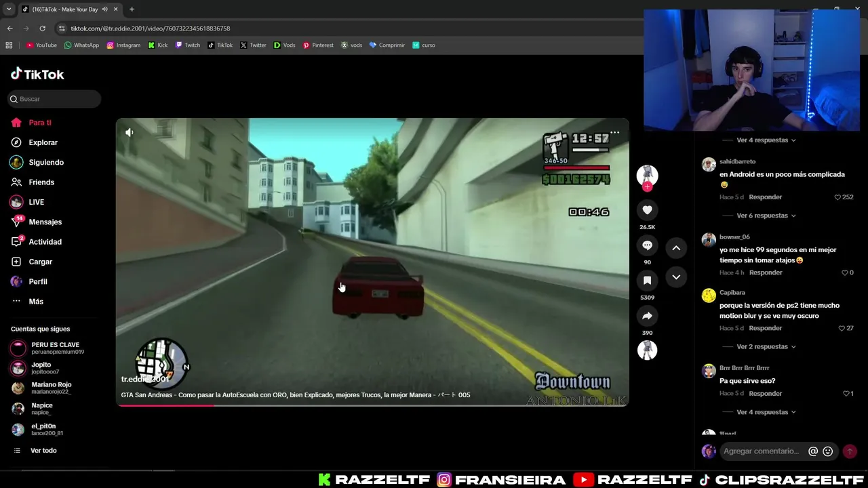This screenshot has height=488, width=868.
Task: Click the browser address bar URL
Action: [x=151, y=28]
